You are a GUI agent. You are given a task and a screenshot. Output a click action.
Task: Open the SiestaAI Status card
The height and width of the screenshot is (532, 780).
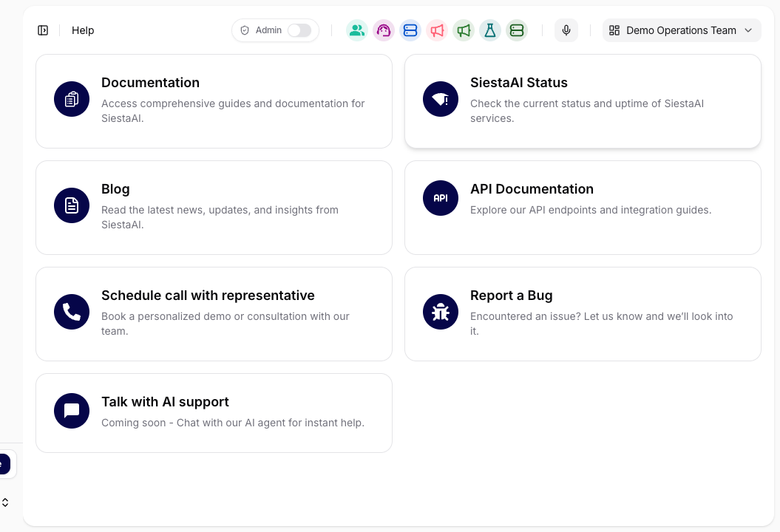click(x=583, y=101)
